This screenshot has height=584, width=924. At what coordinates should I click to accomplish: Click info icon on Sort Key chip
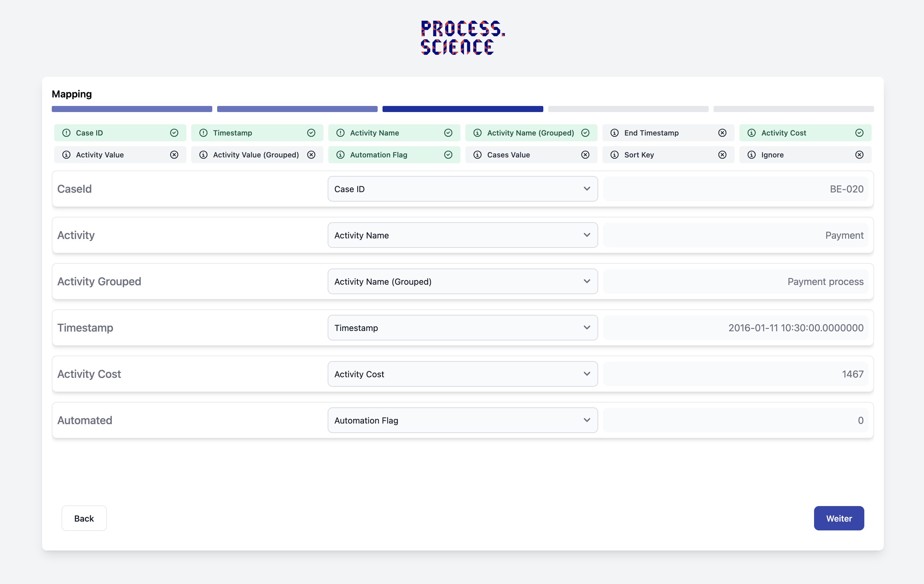[x=614, y=155]
